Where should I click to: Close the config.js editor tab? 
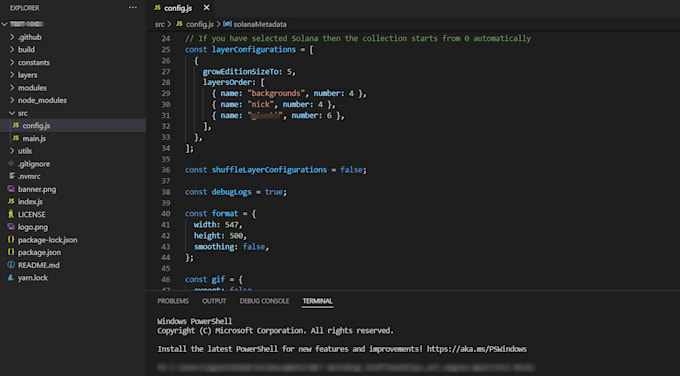point(206,7)
